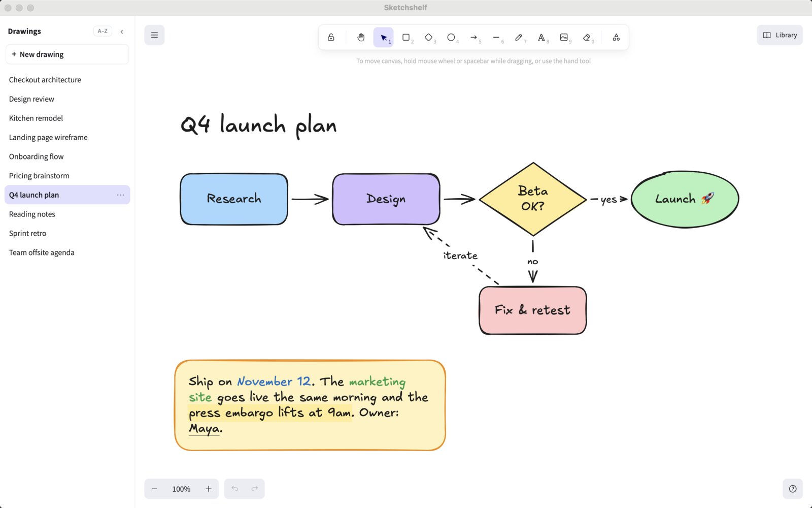Open the Sprint retro drawing

(x=67, y=233)
